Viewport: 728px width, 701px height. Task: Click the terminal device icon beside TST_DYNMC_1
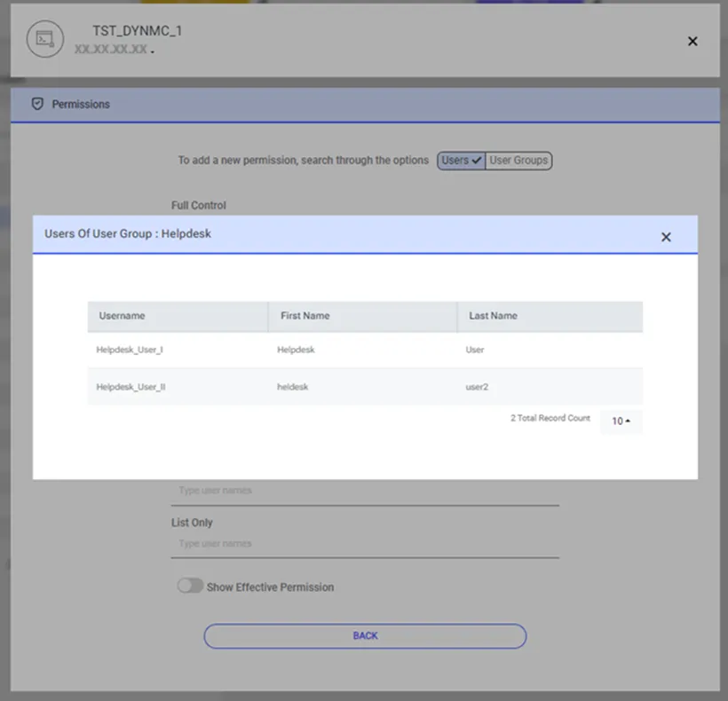click(x=45, y=39)
